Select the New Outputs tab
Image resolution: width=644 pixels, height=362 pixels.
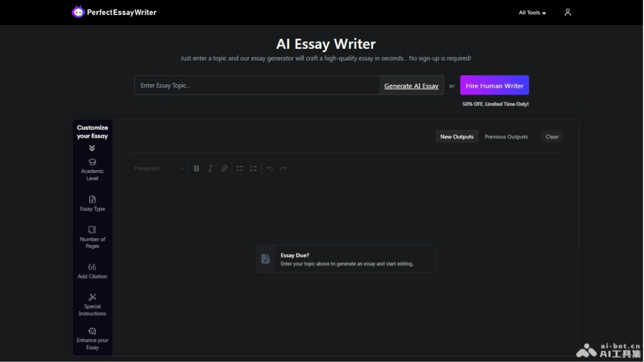(x=457, y=136)
